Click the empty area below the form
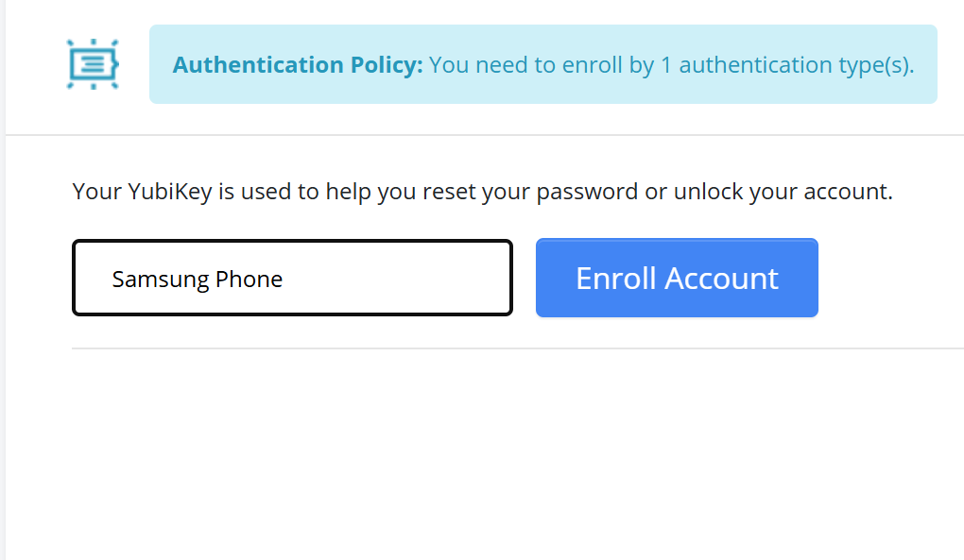Image resolution: width=964 pixels, height=560 pixels. pyautogui.click(x=482, y=453)
